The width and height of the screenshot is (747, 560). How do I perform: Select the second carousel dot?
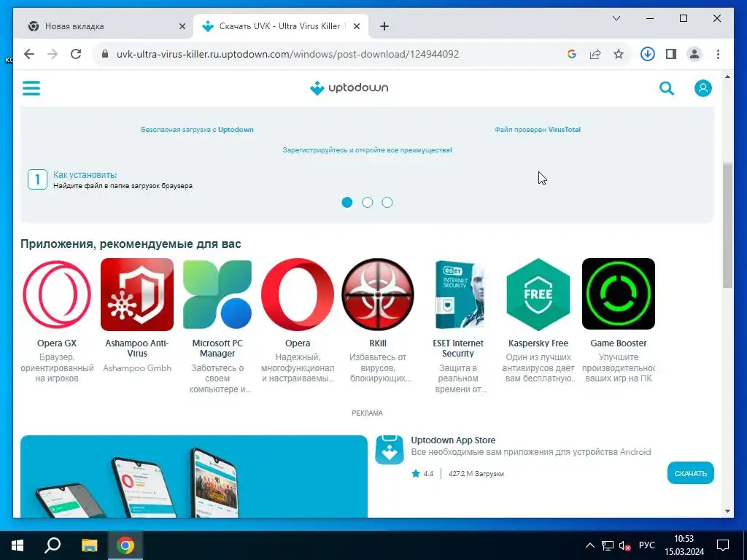click(368, 203)
